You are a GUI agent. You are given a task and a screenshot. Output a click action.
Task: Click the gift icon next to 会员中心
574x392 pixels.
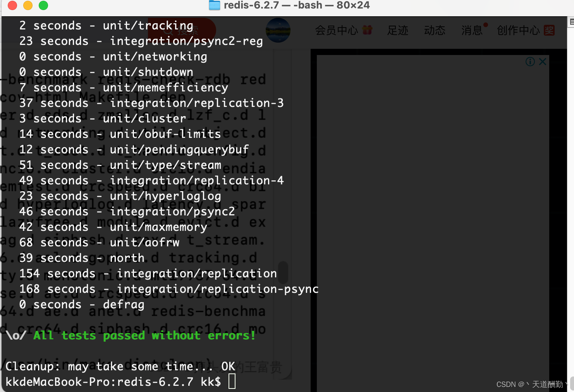[x=367, y=30]
